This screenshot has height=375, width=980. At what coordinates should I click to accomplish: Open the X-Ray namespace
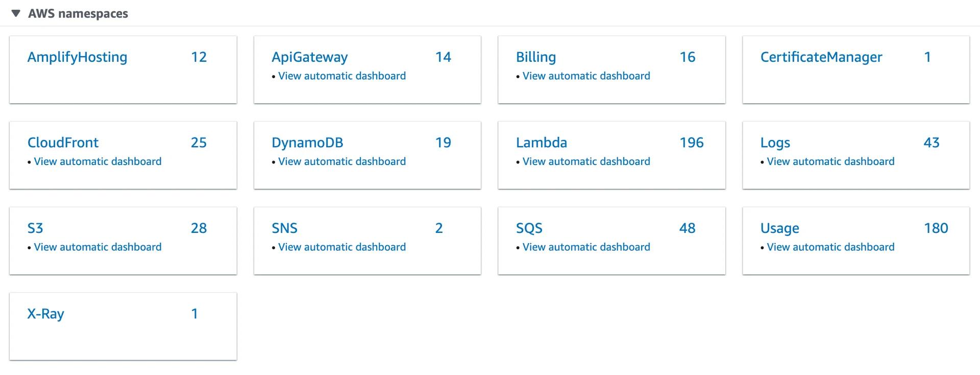click(x=45, y=313)
